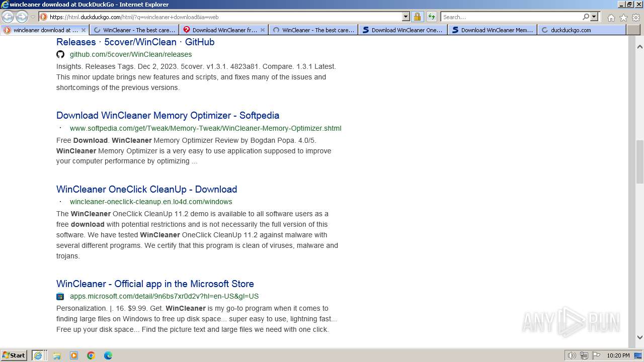Click the GitHub favicon next to github.com result

[x=60, y=54]
